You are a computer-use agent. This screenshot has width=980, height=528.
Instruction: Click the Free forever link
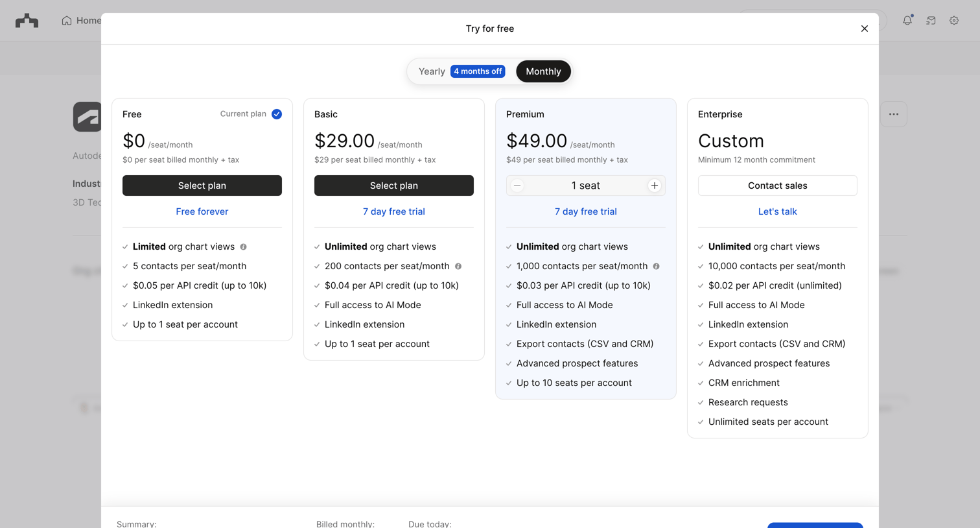click(x=202, y=211)
